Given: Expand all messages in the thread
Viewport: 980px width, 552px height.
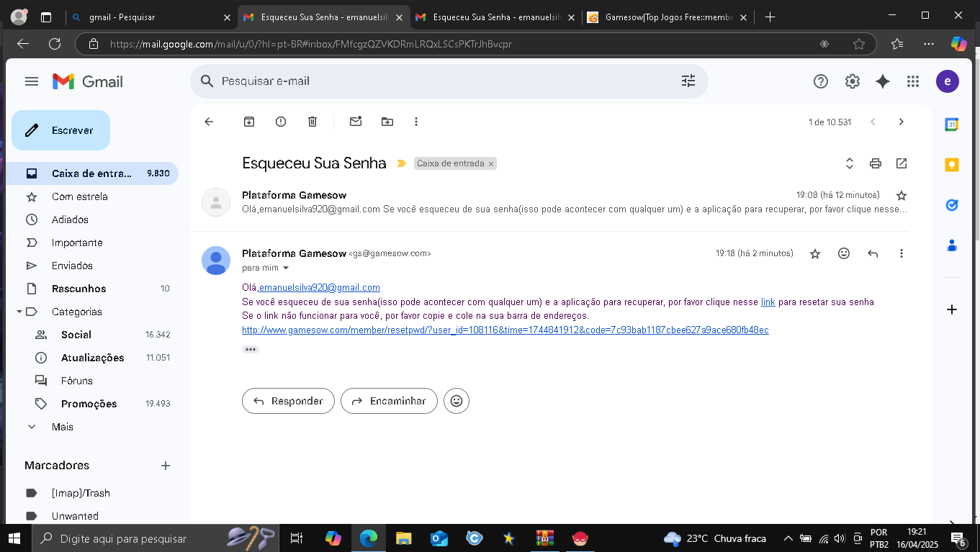Looking at the screenshot, I should pos(850,163).
